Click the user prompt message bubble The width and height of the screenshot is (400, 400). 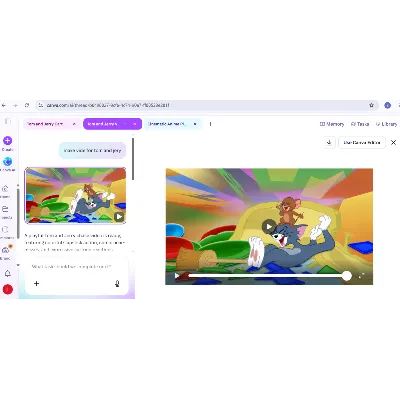coord(93,151)
